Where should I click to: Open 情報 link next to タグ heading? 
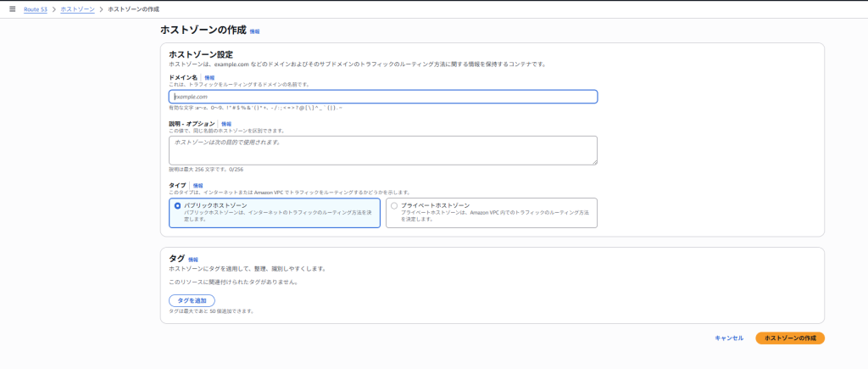pos(192,260)
